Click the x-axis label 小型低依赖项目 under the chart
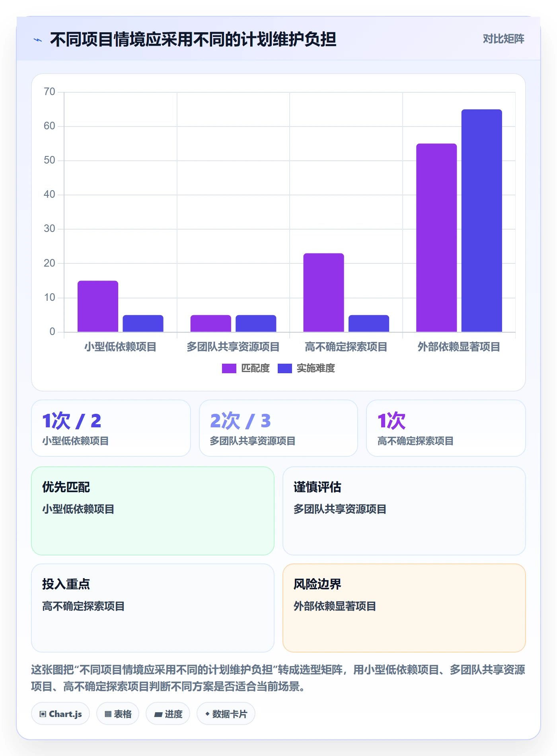Viewport: 557px width, 756px height. click(x=120, y=347)
